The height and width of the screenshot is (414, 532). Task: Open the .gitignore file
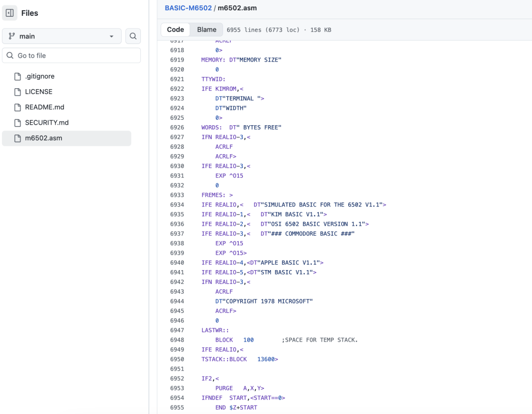(x=40, y=76)
